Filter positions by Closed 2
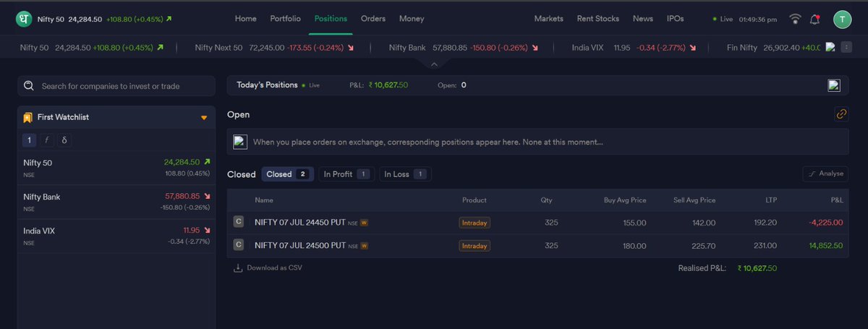 pyautogui.click(x=288, y=174)
